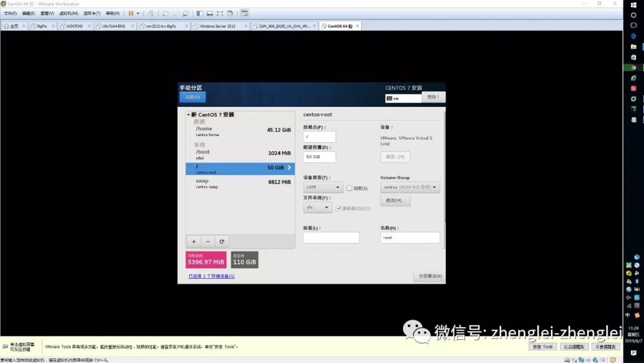Click the 名称(N) name field containing root
The height and width of the screenshot is (363, 644).
point(410,238)
